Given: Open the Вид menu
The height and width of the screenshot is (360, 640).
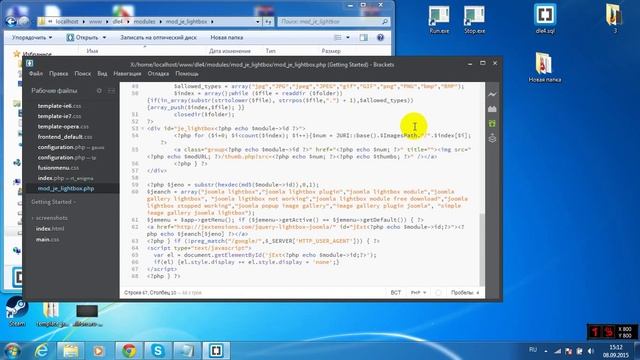Looking at the screenshot, I should point(102,74).
